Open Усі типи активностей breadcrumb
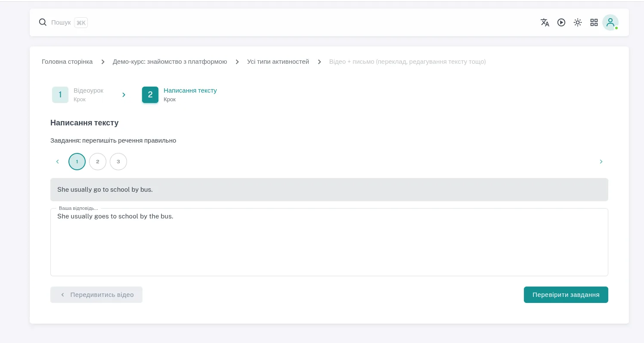 (278, 62)
